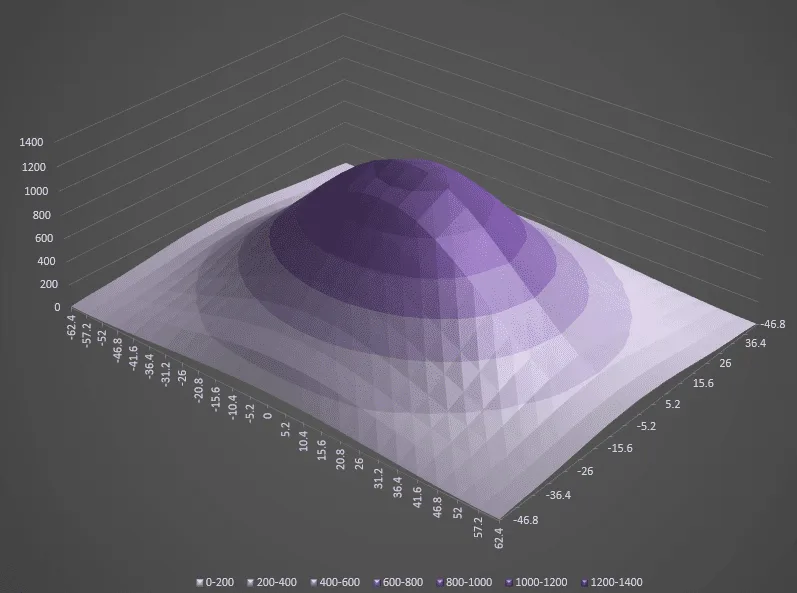Click the 800 vertical axis label
This screenshot has height=593, width=797.
point(42,215)
